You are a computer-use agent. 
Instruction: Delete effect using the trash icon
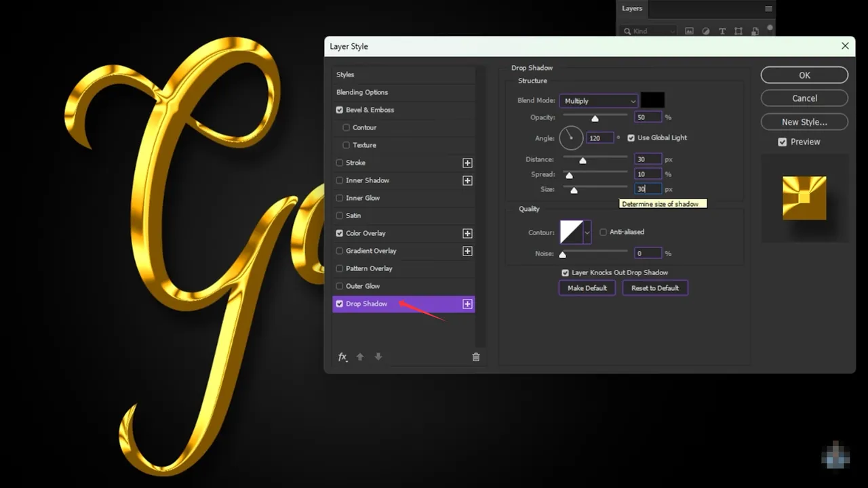click(x=475, y=357)
